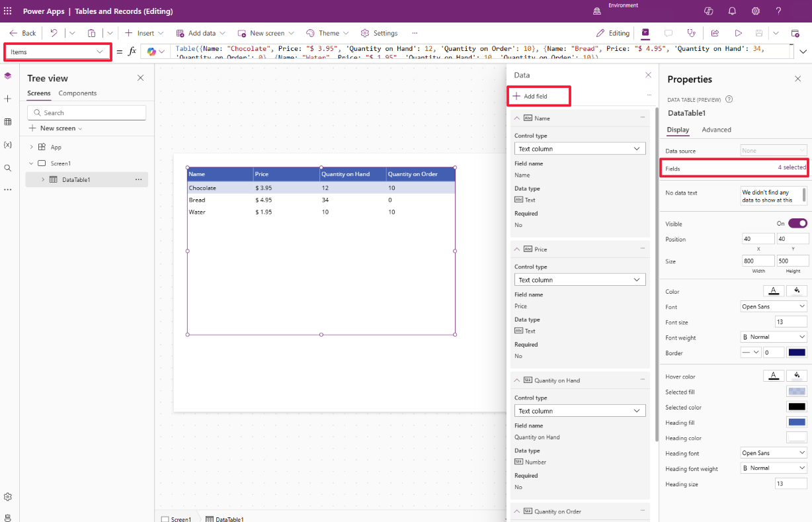Select the Heading fill color swatch
812x522 pixels.
pyautogui.click(x=797, y=422)
